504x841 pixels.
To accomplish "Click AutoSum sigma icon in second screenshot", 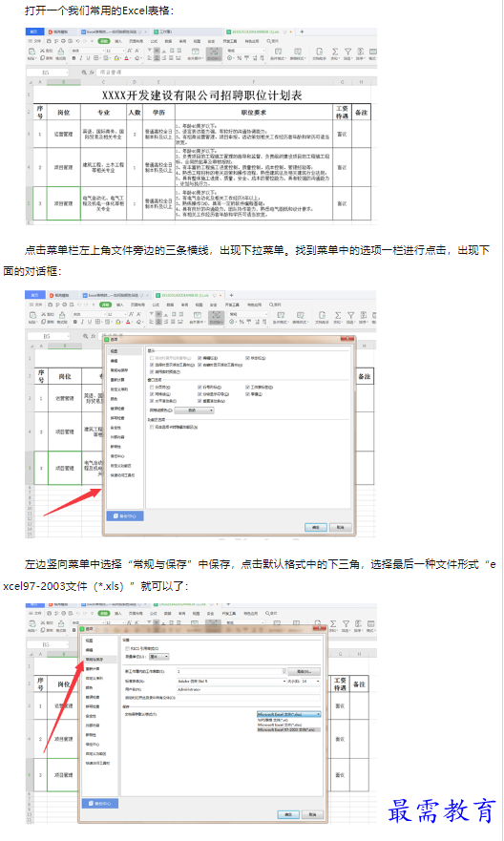I will [x=338, y=315].
